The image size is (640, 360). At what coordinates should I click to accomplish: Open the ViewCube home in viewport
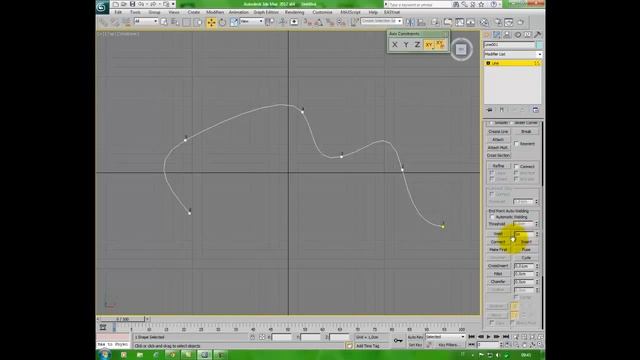[461, 49]
